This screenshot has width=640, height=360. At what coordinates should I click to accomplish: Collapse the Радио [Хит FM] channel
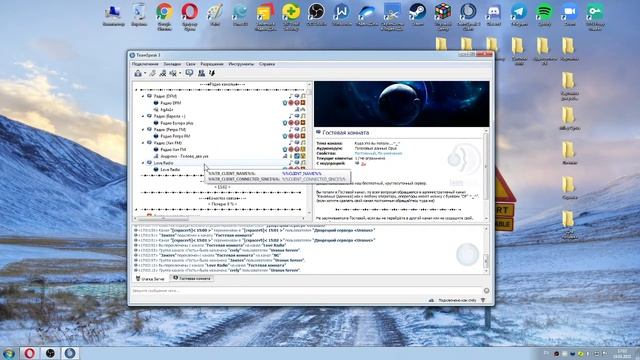click(x=143, y=143)
